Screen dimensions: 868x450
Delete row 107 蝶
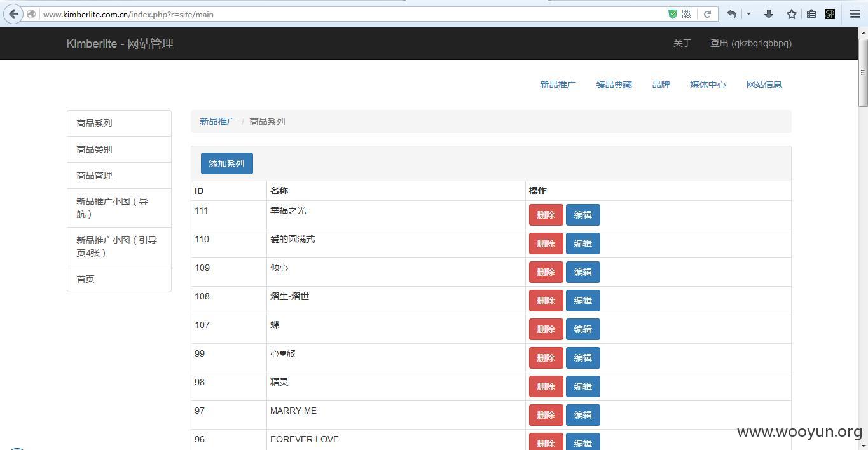click(x=546, y=329)
